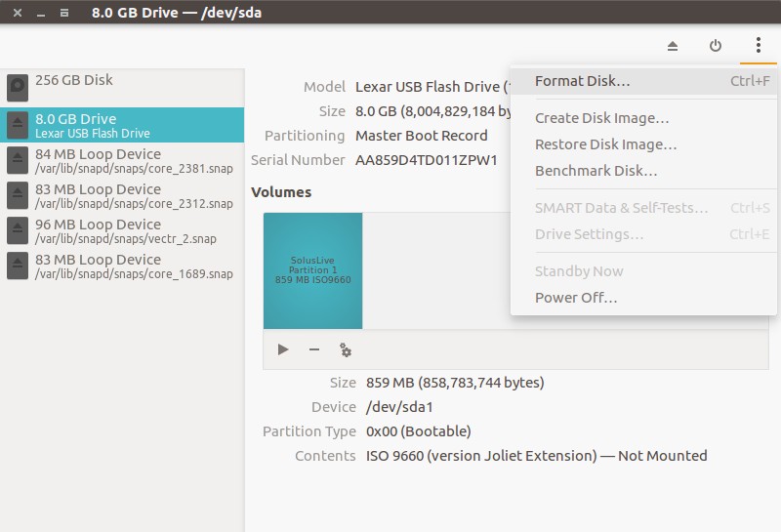781x532 pixels.
Task: Click the minus delete partition icon
Action: [314, 349]
